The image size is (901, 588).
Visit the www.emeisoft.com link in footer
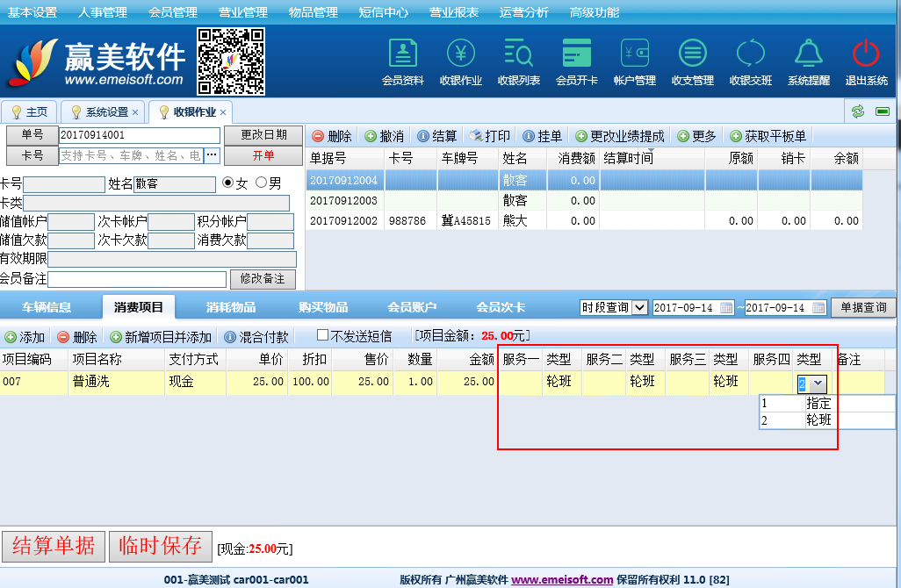tap(562, 579)
